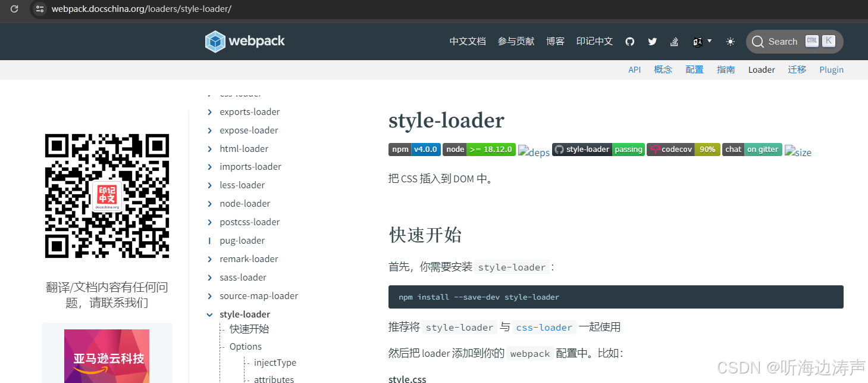Expand the sass-loader sidebar entry

pyautogui.click(x=243, y=277)
